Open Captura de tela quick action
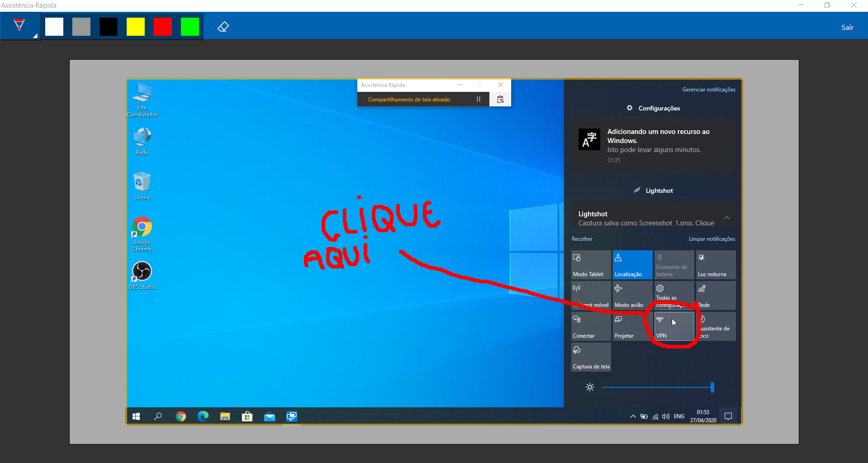Image resolution: width=868 pixels, height=463 pixels. point(591,357)
